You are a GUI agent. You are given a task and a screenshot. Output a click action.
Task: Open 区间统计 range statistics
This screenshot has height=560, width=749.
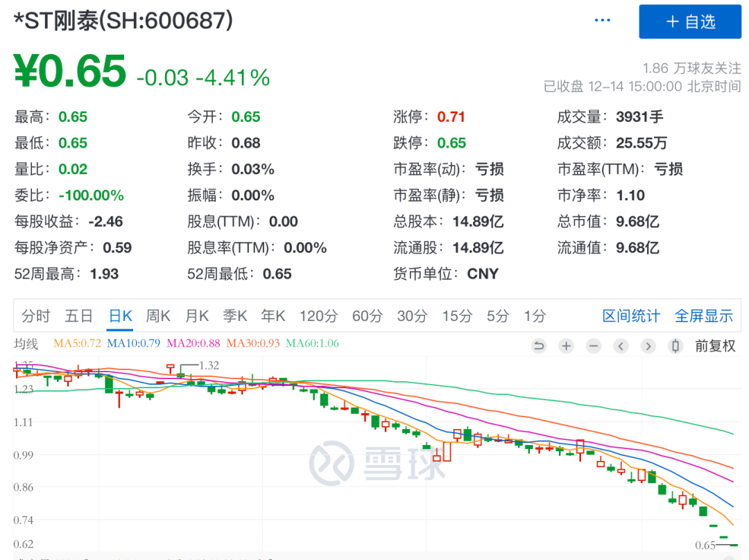click(631, 316)
